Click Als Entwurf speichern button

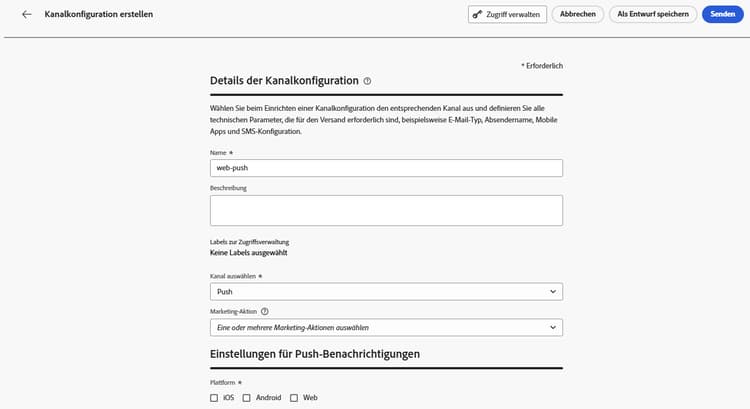pos(653,14)
